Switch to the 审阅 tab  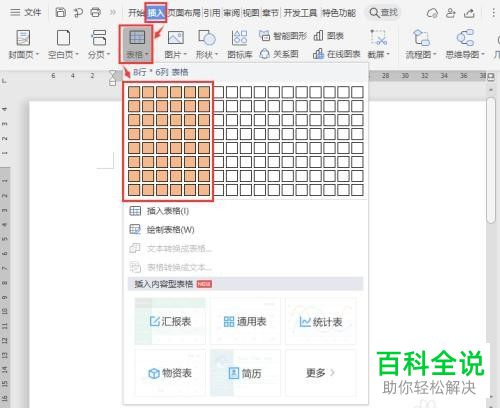(231, 13)
